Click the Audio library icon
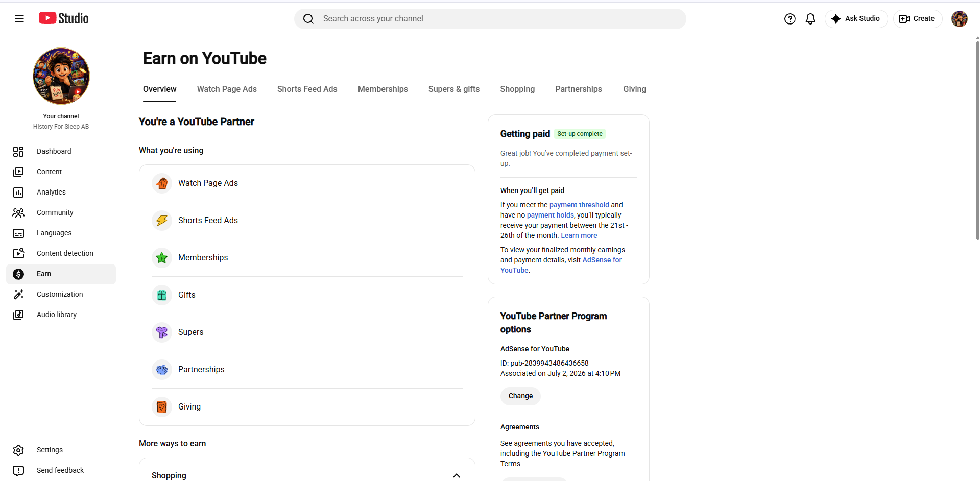Viewport: 980px width, 481px height. pos(18,315)
